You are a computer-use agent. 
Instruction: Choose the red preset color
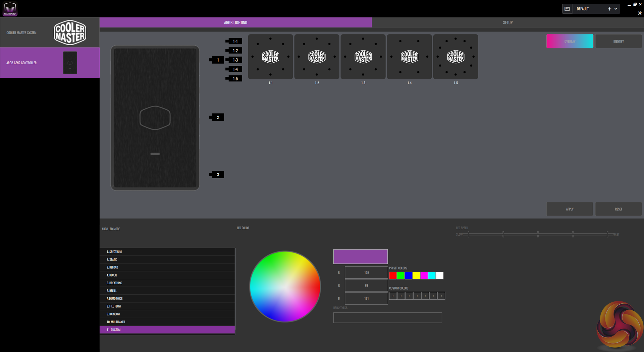coord(393,276)
